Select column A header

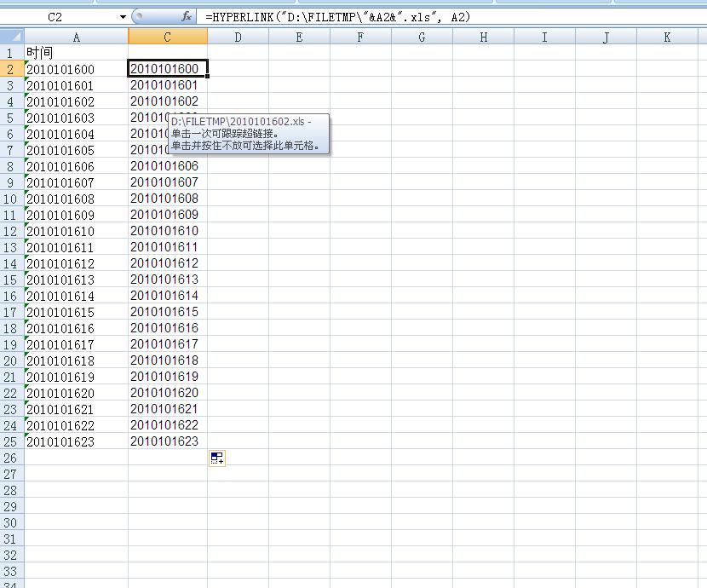(x=77, y=37)
